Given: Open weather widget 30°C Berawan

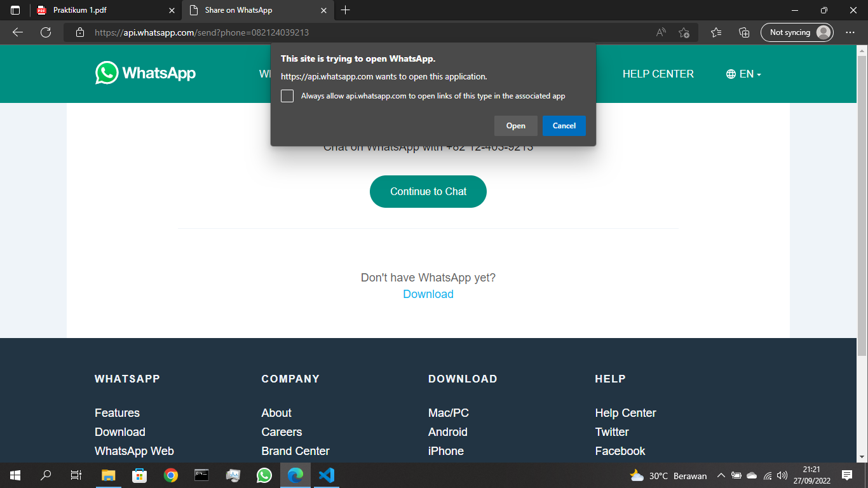Looking at the screenshot, I should 668,475.
